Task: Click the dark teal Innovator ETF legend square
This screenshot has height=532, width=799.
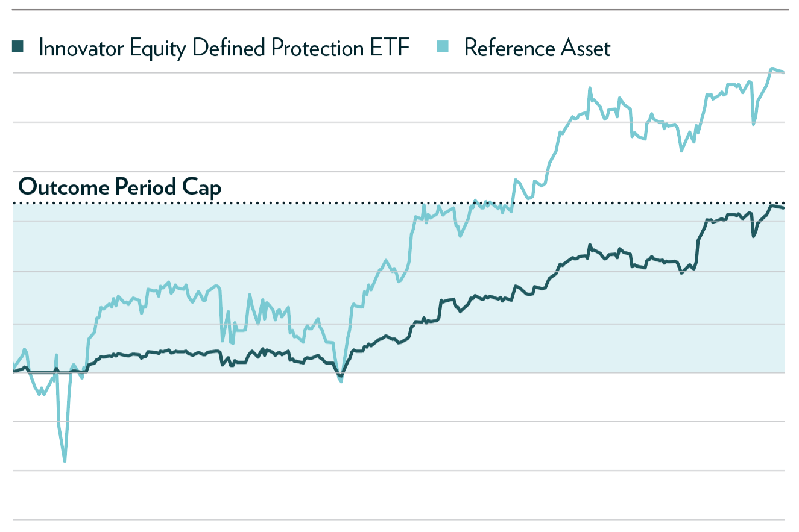Action: pos(17,46)
